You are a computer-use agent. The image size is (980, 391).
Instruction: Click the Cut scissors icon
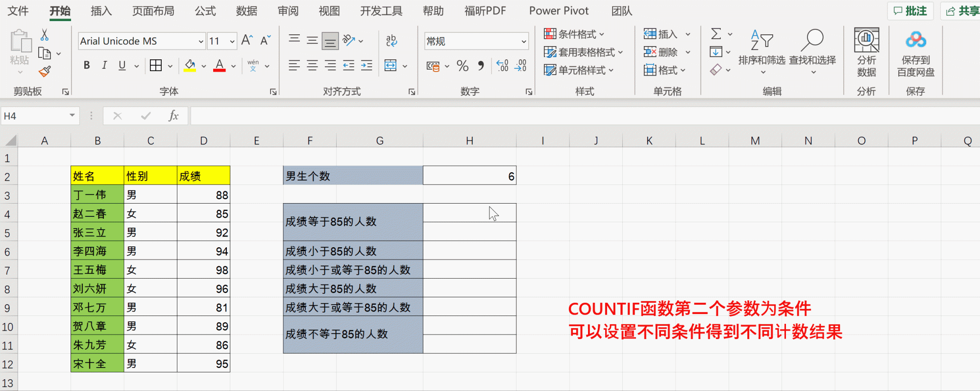[45, 35]
